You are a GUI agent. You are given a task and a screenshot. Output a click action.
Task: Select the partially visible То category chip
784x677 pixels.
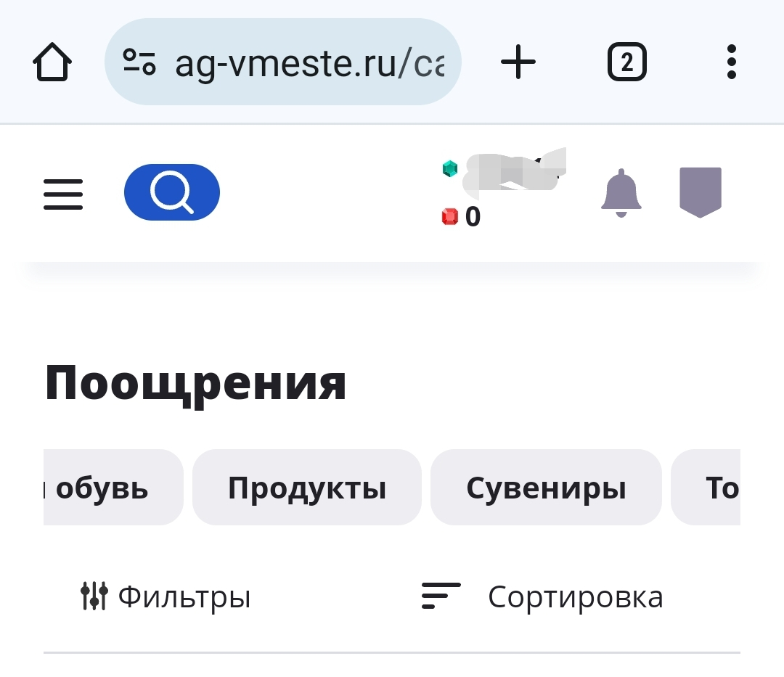(706, 487)
